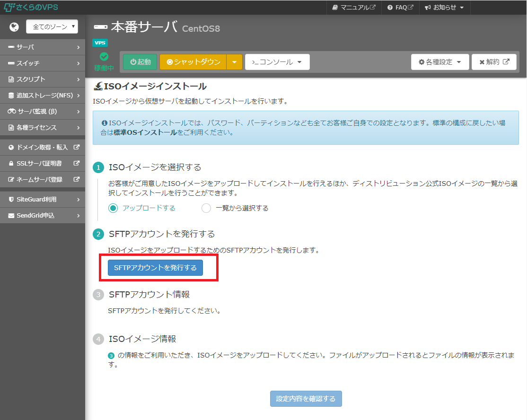Select the 一覧から選択する radio option
This screenshot has width=527, height=420.
[206, 208]
